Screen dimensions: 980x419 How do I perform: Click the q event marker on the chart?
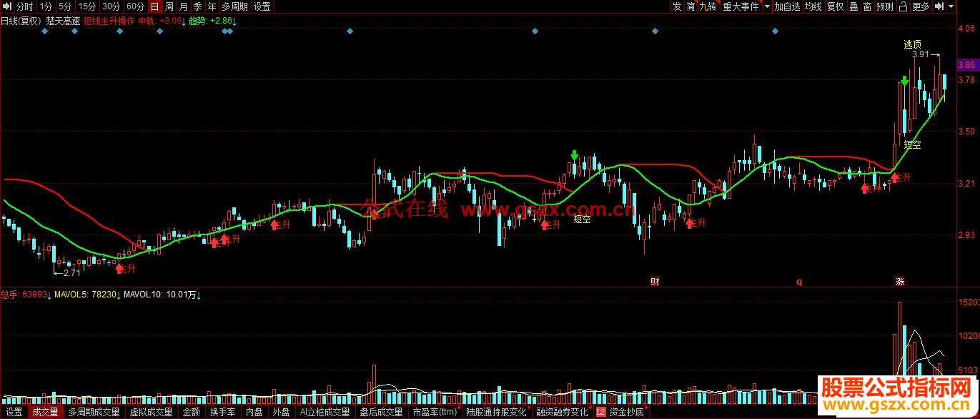[x=799, y=281]
